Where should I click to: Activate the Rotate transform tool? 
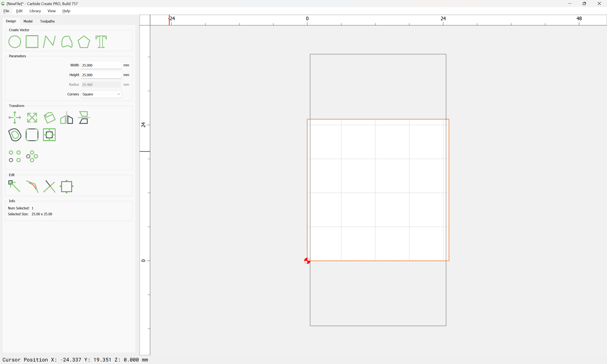(x=49, y=118)
